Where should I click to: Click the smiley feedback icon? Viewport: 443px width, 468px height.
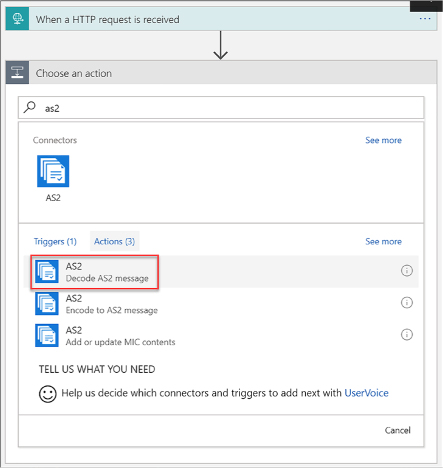pos(48,394)
